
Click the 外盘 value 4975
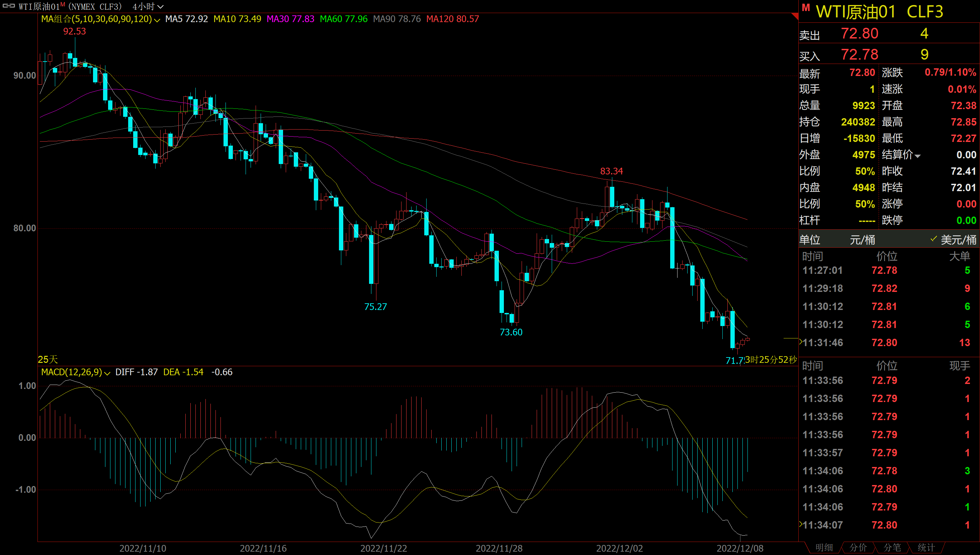pos(864,155)
